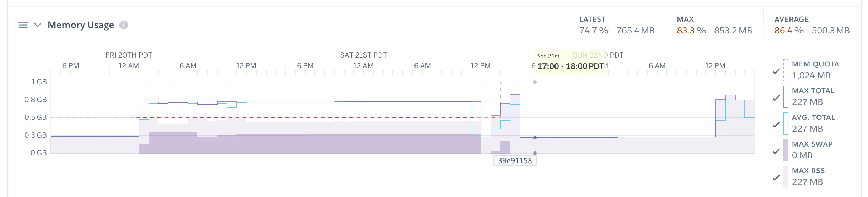Click the AVERAGE 86.4% statistic
The width and height of the screenshot is (868, 197).
coord(789,31)
